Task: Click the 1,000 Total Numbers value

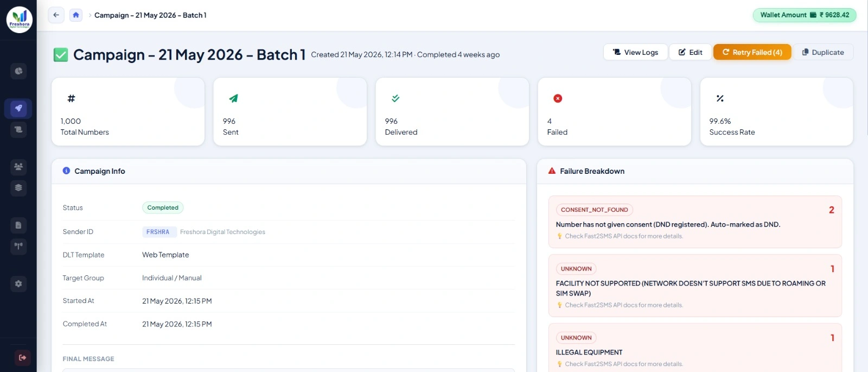Action: [x=71, y=121]
